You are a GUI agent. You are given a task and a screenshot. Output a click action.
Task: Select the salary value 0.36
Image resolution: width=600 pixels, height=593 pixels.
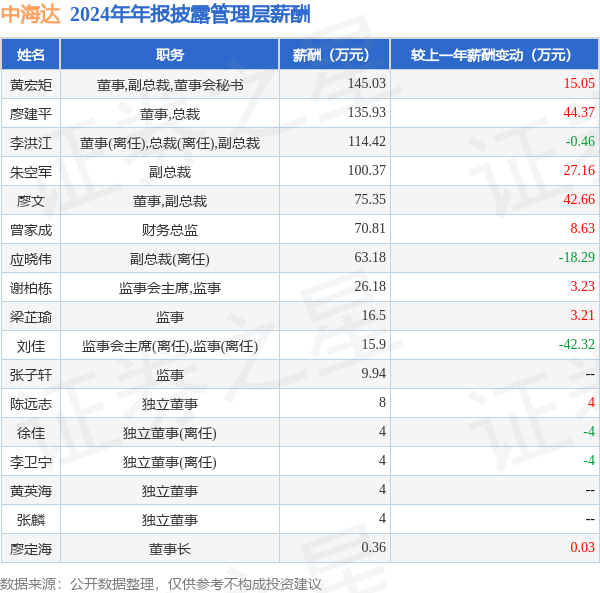[x=373, y=549]
